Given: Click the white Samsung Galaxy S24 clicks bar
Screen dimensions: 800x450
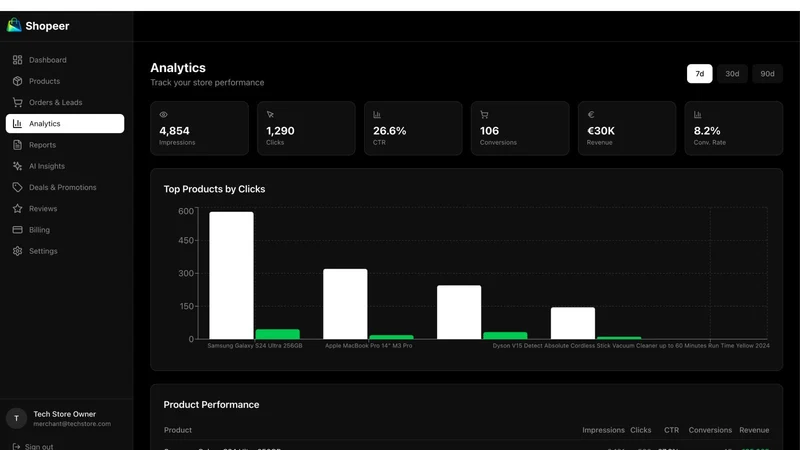Looking at the screenshot, I should tap(231, 276).
